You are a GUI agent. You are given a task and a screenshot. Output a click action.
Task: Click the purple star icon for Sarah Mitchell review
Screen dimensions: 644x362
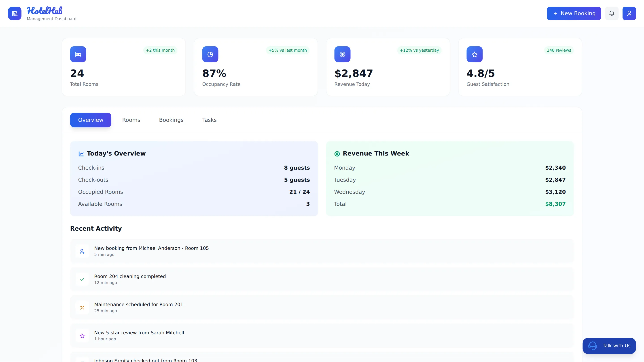[82, 336]
